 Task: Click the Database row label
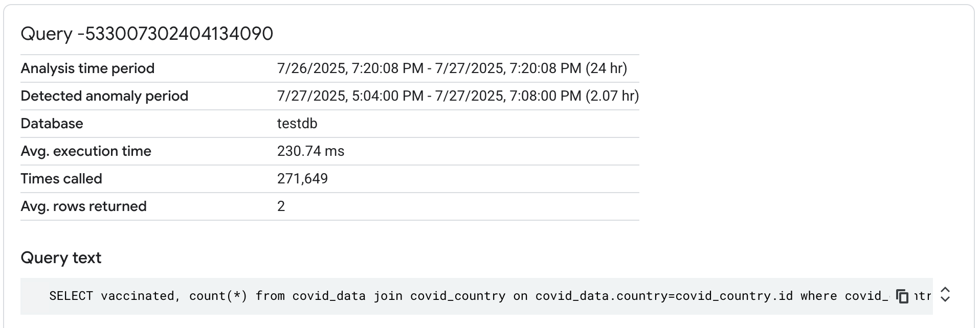click(51, 123)
